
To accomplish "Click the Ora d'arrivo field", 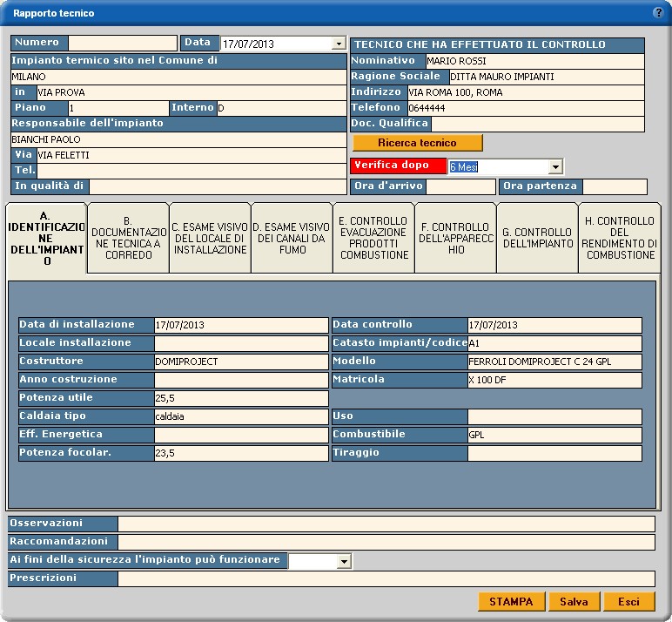I will pyautogui.click(x=460, y=186).
